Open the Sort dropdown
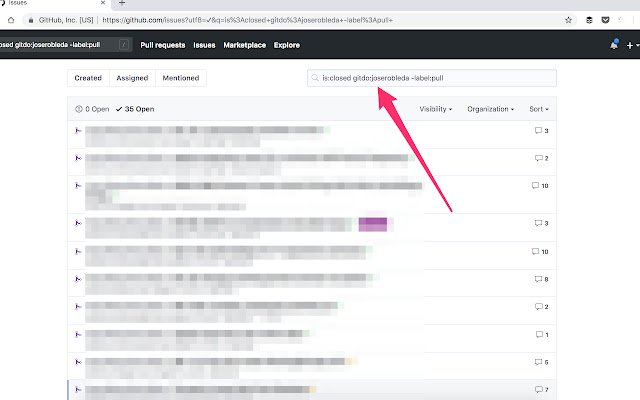This screenshot has width=640, height=400. [539, 109]
